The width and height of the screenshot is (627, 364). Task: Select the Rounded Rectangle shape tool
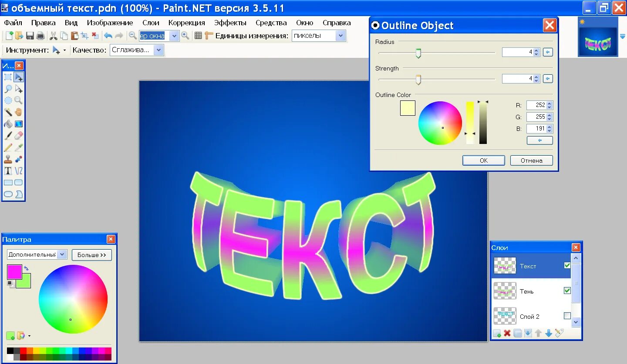coord(19,183)
